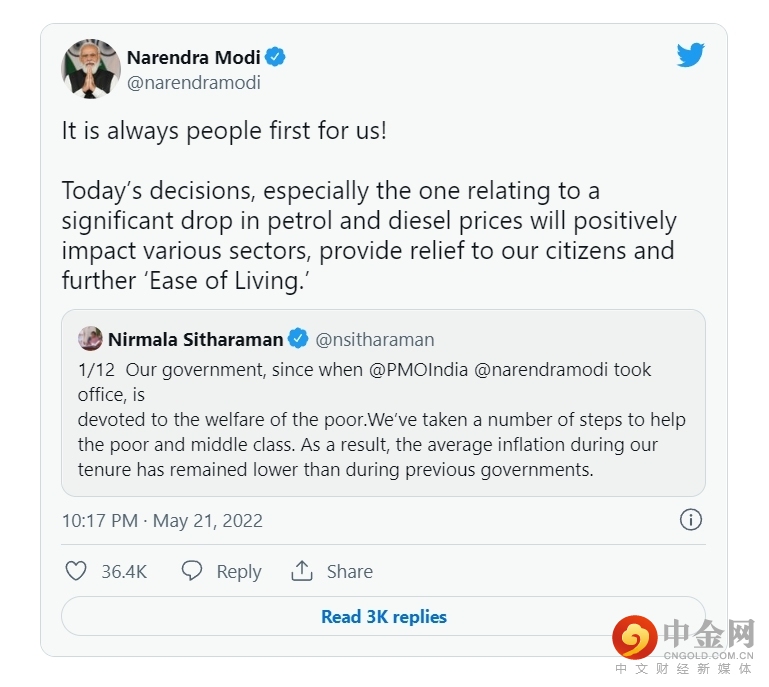Click the Narendra Modi display name
This screenshot has width=769, height=687.
(x=193, y=57)
